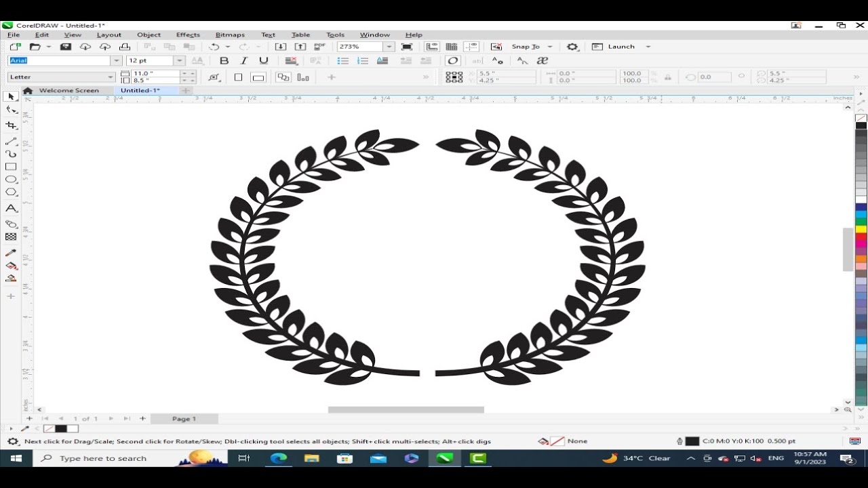Open the File menu
Viewport: 868px width, 488px height.
[14, 35]
